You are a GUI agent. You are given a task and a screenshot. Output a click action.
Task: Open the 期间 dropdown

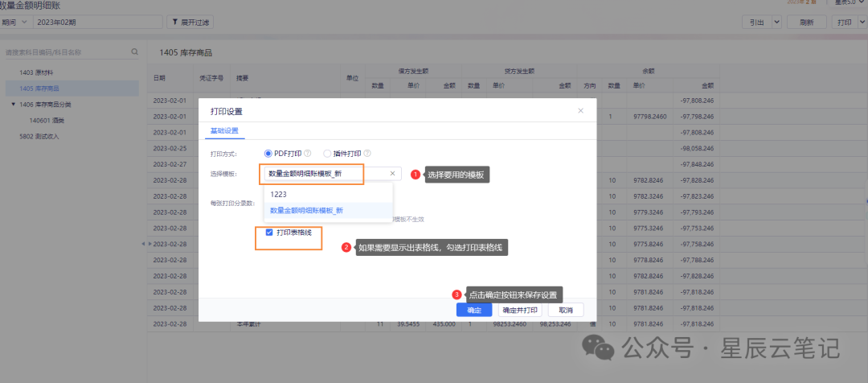click(x=14, y=23)
